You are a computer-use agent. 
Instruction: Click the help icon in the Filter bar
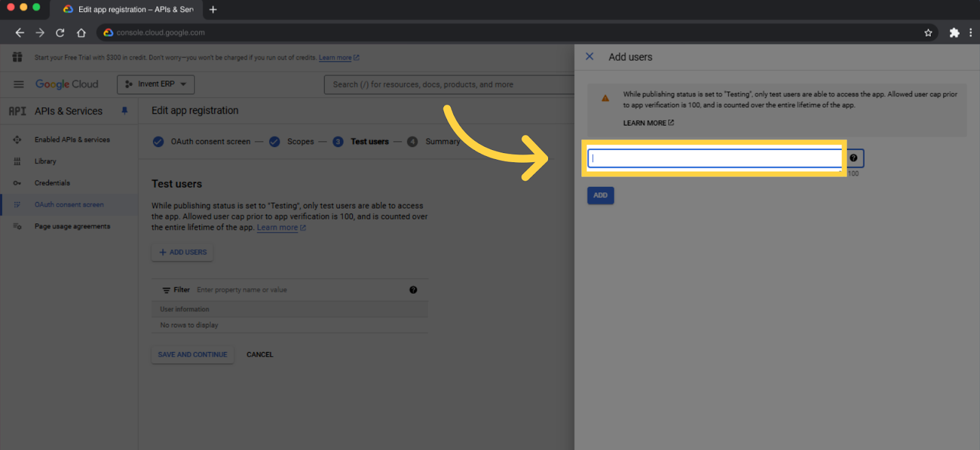pyautogui.click(x=413, y=290)
